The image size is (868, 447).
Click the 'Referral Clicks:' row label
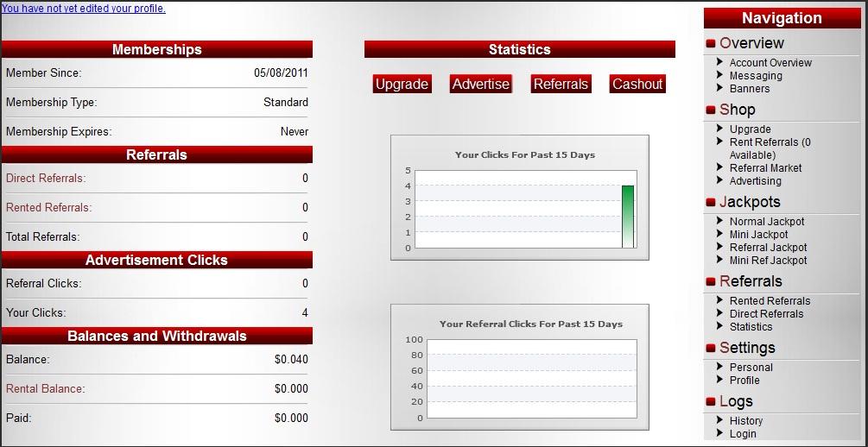pyautogui.click(x=44, y=283)
